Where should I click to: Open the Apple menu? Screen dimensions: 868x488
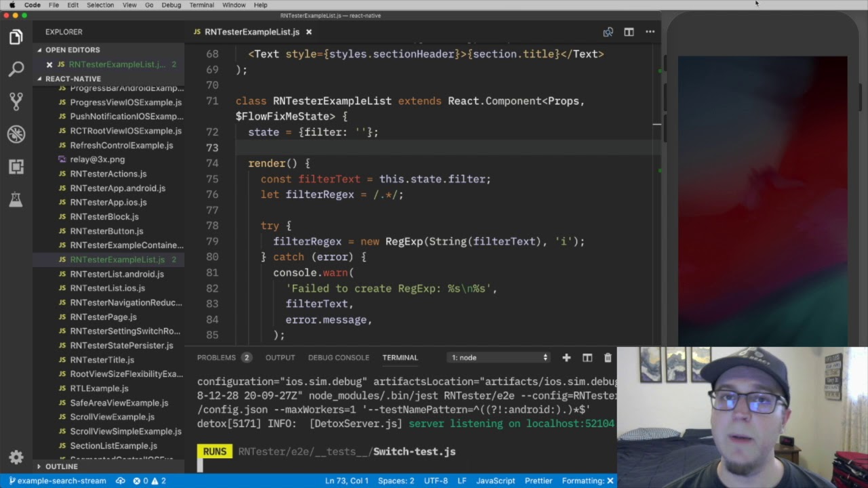click(x=12, y=5)
